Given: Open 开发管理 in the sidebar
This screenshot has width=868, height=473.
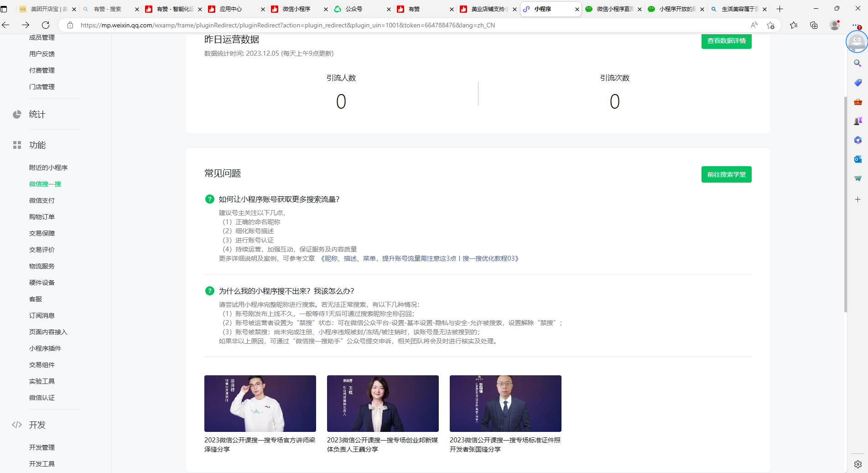Looking at the screenshot, I should (x=42, y=447).
